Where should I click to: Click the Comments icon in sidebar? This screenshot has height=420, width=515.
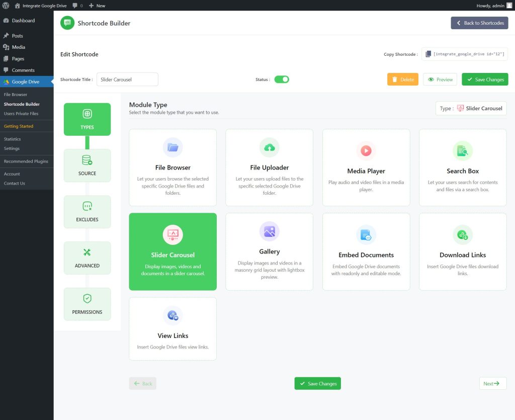point(6,70)
